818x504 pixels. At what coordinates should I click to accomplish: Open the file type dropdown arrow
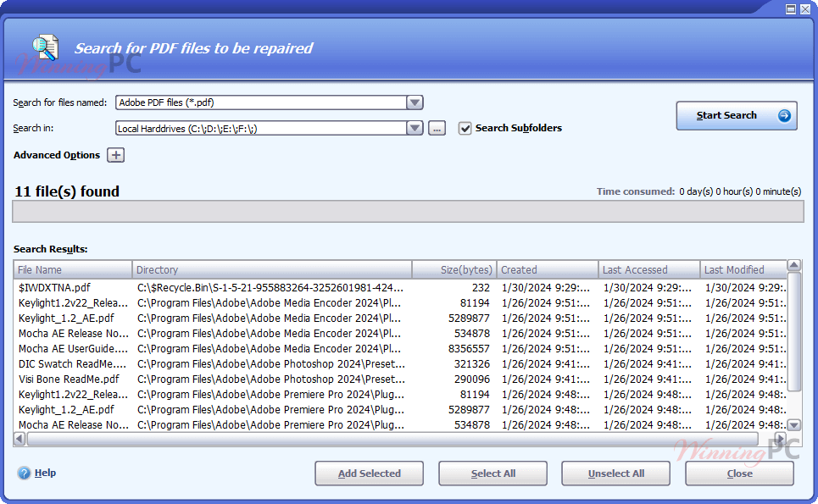pyautogui.click(x=415, y=102)
